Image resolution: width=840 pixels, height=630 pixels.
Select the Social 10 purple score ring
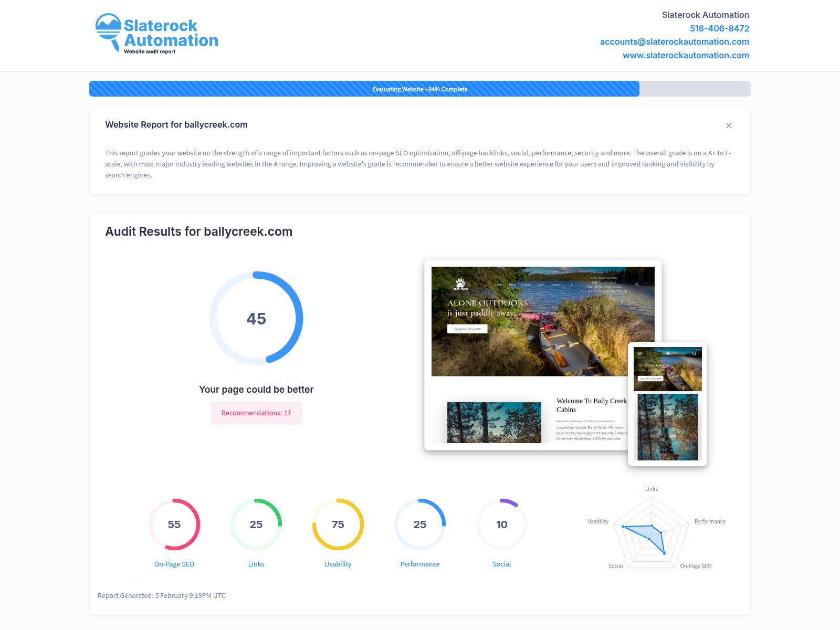point(502,524)
